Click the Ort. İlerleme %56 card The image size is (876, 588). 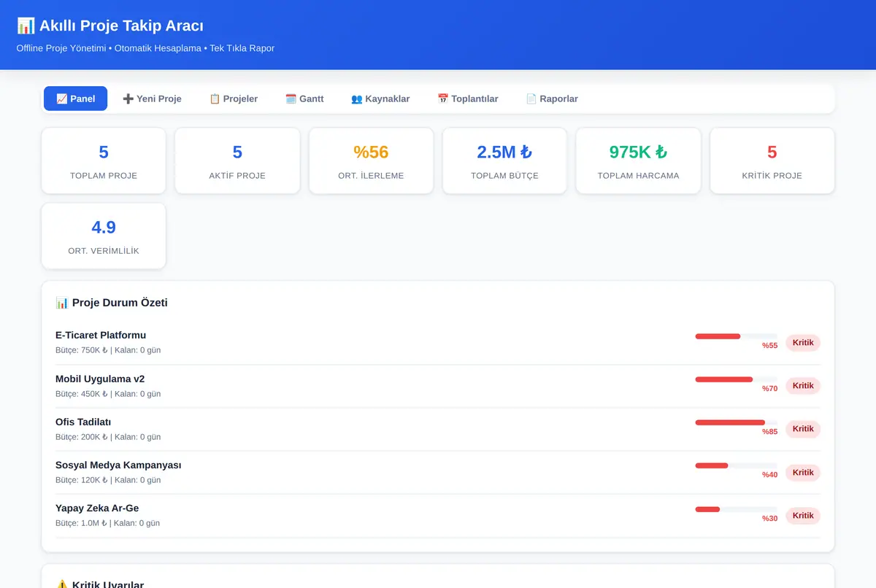click(371, 161)
